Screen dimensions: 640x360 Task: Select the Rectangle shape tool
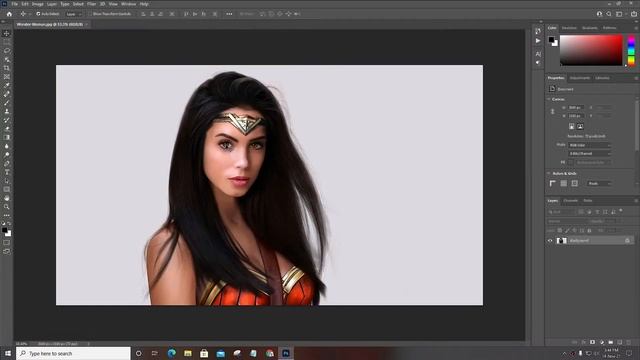[x=7, y=189]
